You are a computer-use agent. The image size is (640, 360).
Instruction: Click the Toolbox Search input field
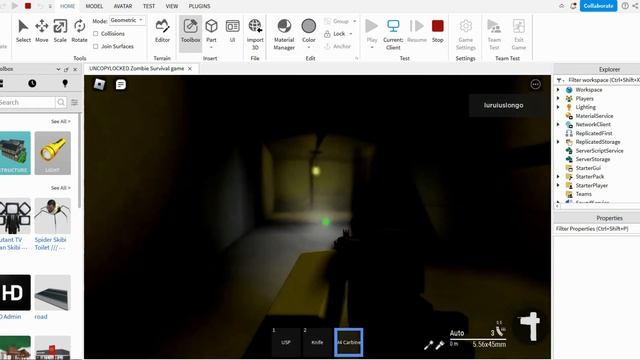(x=27, y=102)
